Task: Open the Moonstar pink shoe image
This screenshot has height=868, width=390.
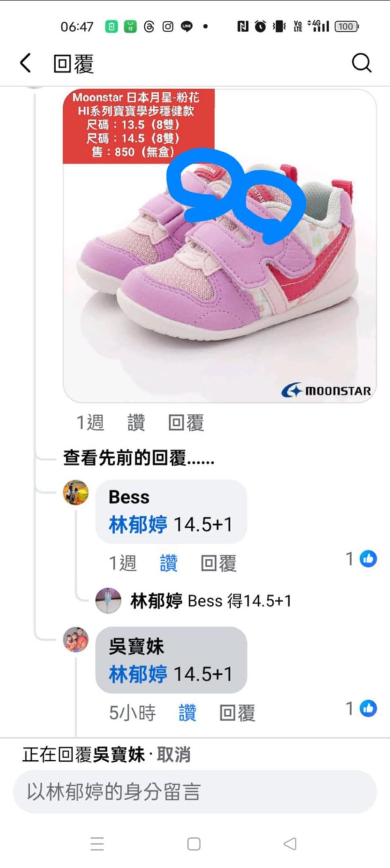Action: pos(220,245)
